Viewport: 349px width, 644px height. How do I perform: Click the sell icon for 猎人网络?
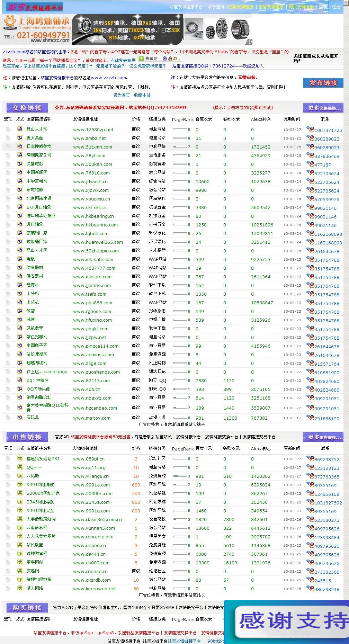click(x=20, y=588)
